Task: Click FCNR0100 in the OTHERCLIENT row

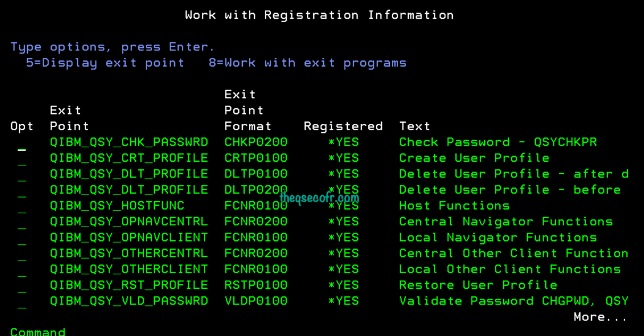Action: pyautogui.click(x=256, y=269)
